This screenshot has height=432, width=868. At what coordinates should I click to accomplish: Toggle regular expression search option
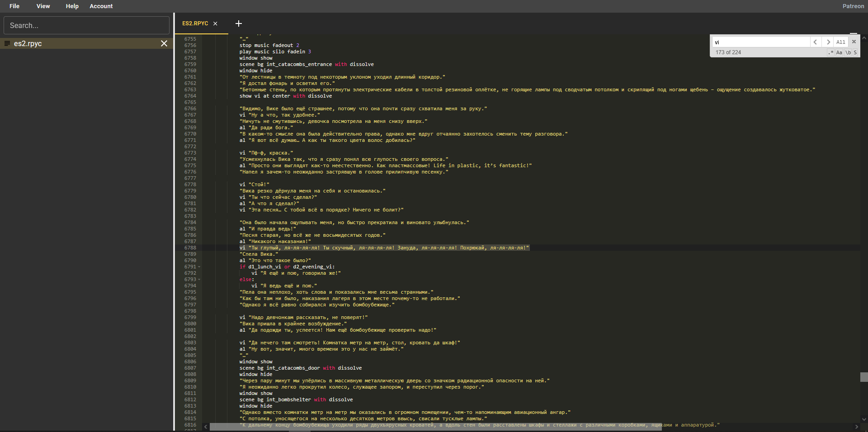[x=830, y=52]
